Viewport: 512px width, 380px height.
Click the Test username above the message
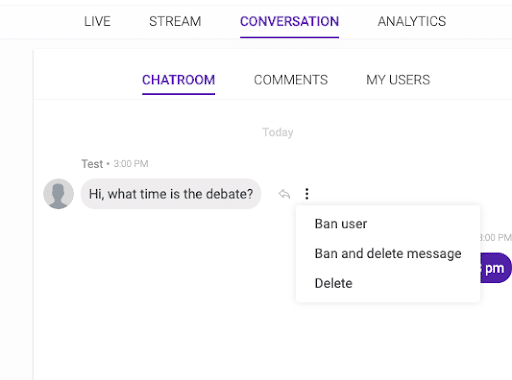coord(92,164)
